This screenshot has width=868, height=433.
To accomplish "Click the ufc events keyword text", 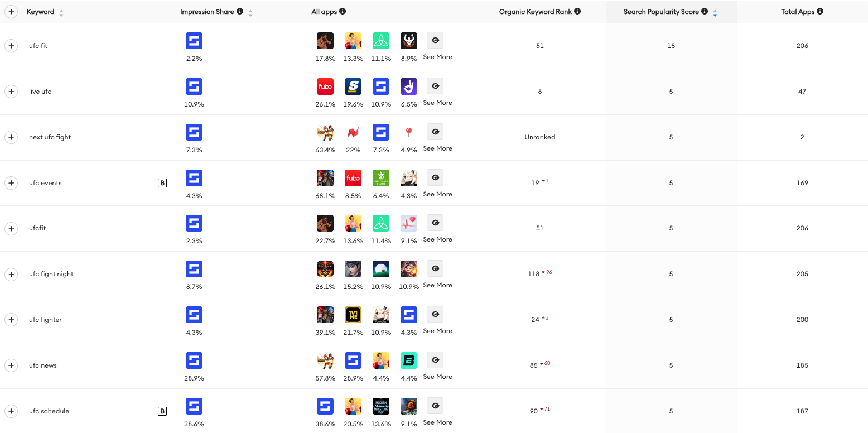I will (45, 183).
